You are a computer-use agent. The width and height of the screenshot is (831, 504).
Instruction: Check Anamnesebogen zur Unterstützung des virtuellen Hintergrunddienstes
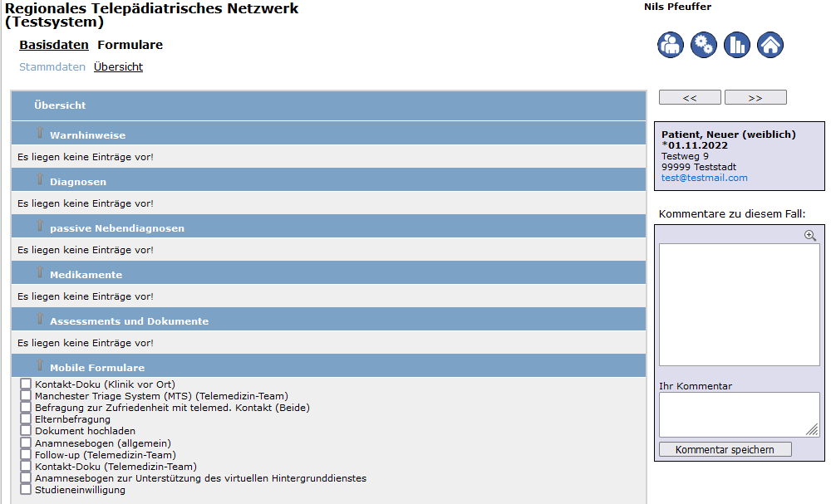coord(26,477)
